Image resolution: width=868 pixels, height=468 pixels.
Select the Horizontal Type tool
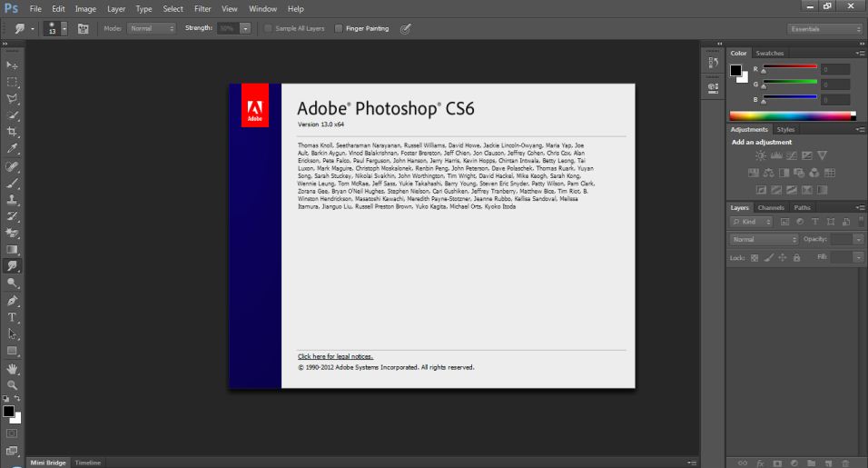pos(12,317)
